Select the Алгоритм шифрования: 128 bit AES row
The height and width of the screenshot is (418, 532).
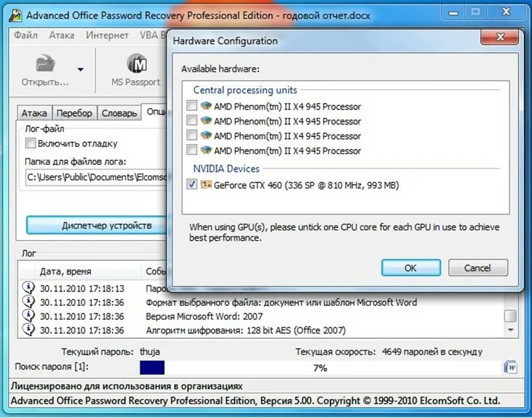click(x=261, y=330)
